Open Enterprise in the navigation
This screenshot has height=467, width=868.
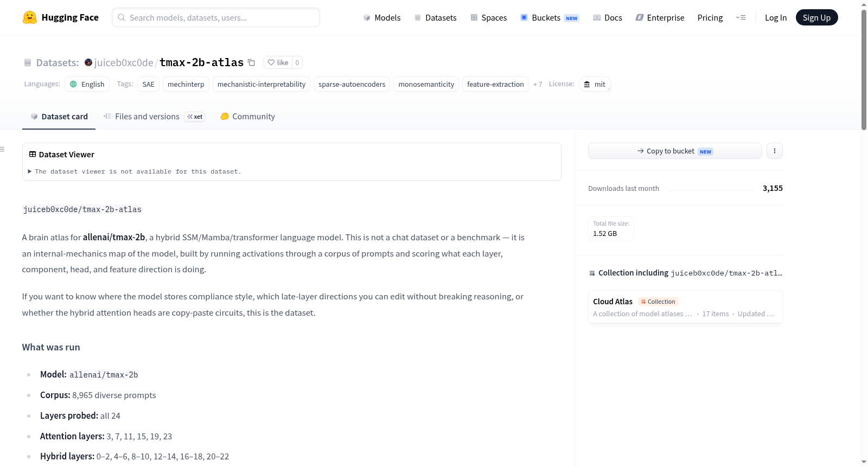(660, 17)
